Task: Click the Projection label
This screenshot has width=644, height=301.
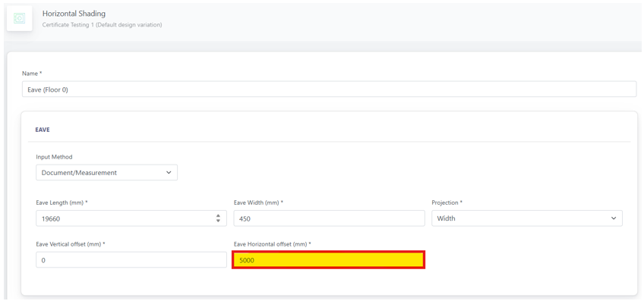Action: pos(447,202)
